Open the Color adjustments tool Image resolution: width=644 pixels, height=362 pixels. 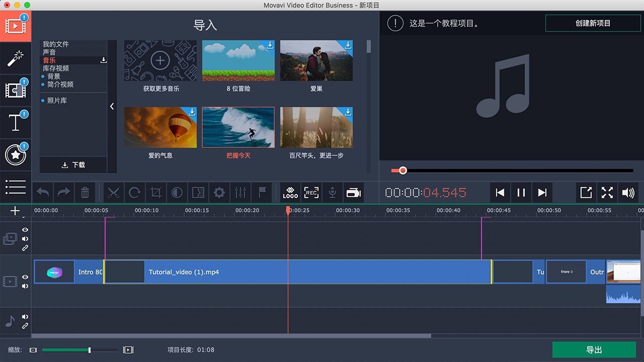[177, 193]
